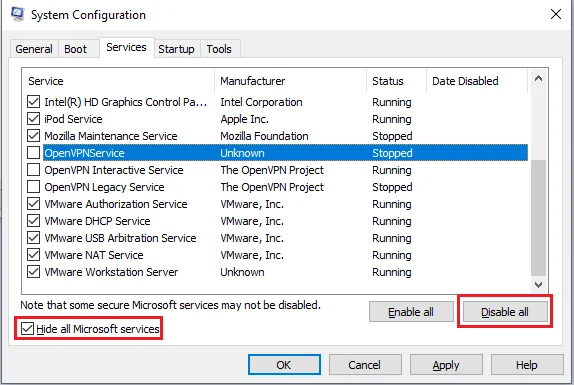Uncheck Intel(R) HD Graphics Control Panel service

(33, 102)
